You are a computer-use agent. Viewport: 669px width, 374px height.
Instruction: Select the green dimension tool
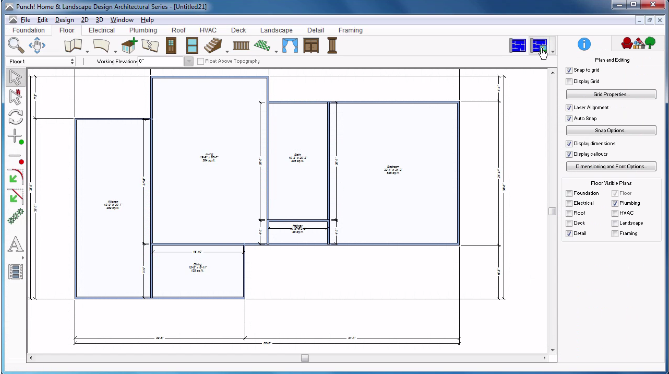[15, 216]
